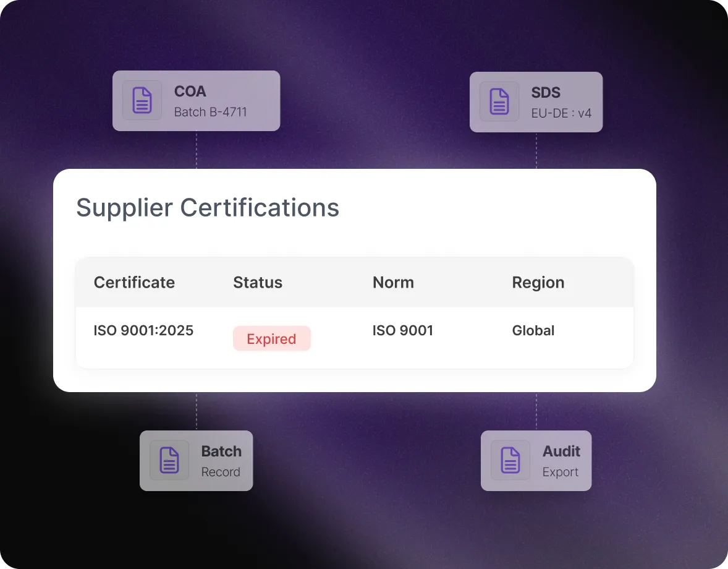
Task: Click the red Expired indicator pill
Action: click(x=272, y=338)
